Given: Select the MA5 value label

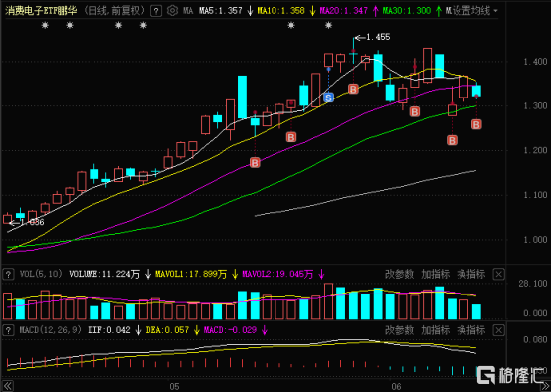Looking at the screenshot, I should [x=221, y=11].
